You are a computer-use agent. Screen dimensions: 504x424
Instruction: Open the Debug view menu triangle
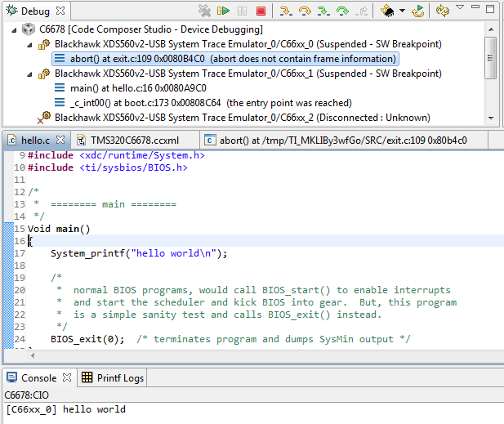pos(460,7)
